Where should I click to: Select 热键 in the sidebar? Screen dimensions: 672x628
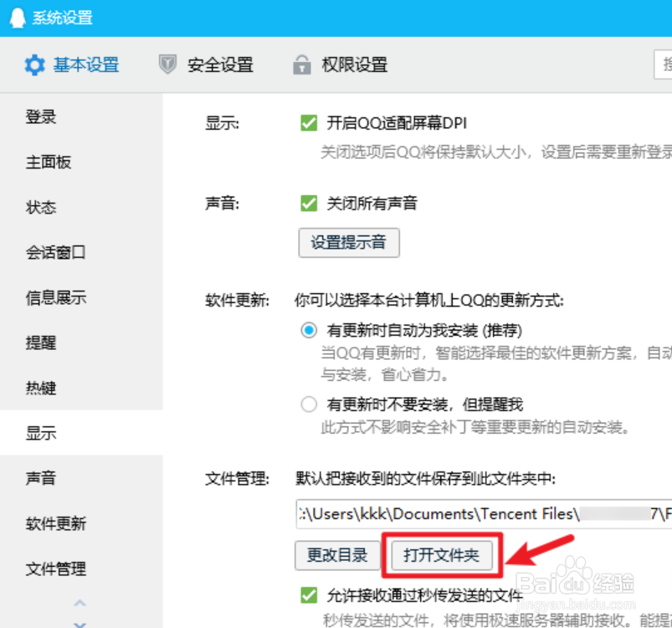pyautogui.click(x=81, y=388)
